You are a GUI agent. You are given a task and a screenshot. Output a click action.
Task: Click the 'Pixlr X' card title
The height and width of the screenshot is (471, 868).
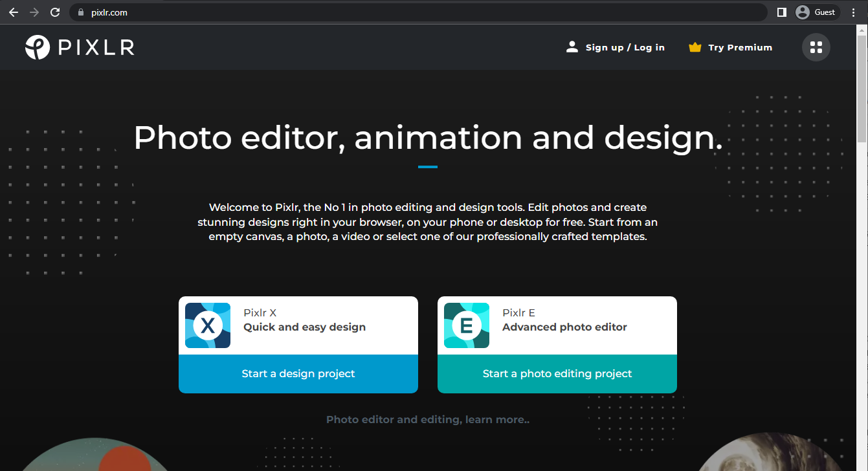(x=260, y=313)
